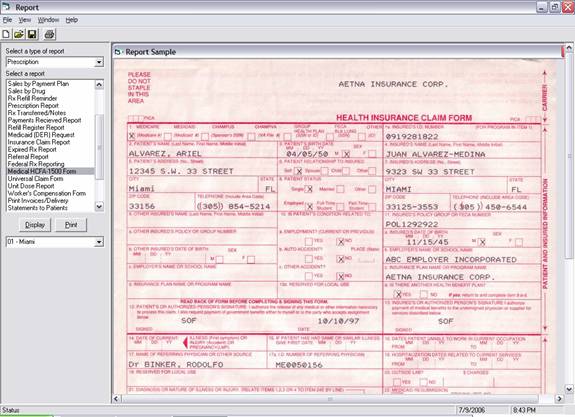Click the Save floppy disk toolbar icon
This screenshot has height=417, width=575.
32,34
